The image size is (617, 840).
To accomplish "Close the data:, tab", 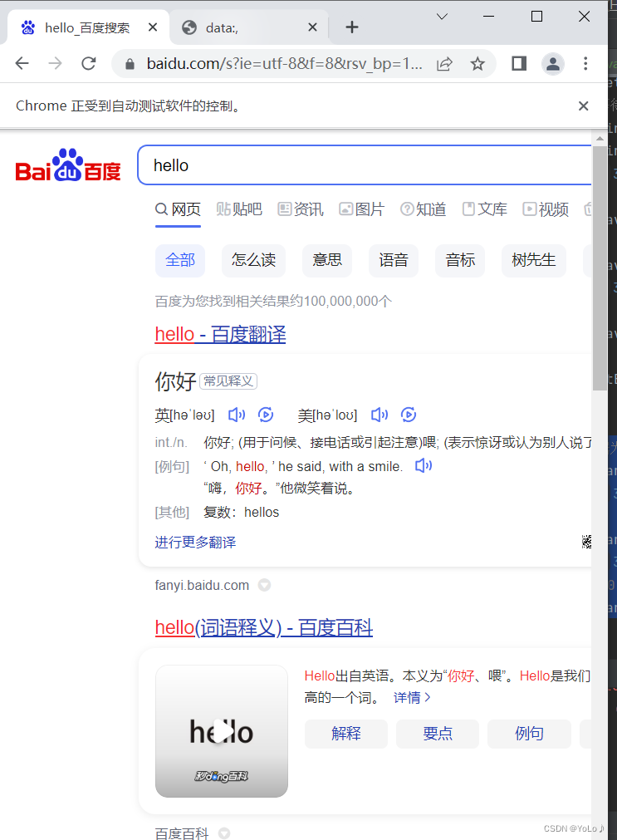I will [x=313, y=27].
